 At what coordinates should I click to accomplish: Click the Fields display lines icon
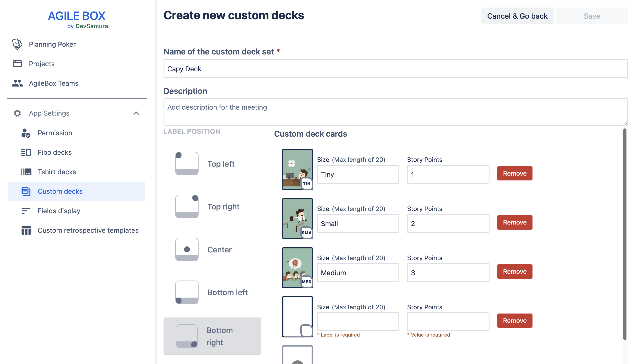(26, 211)
